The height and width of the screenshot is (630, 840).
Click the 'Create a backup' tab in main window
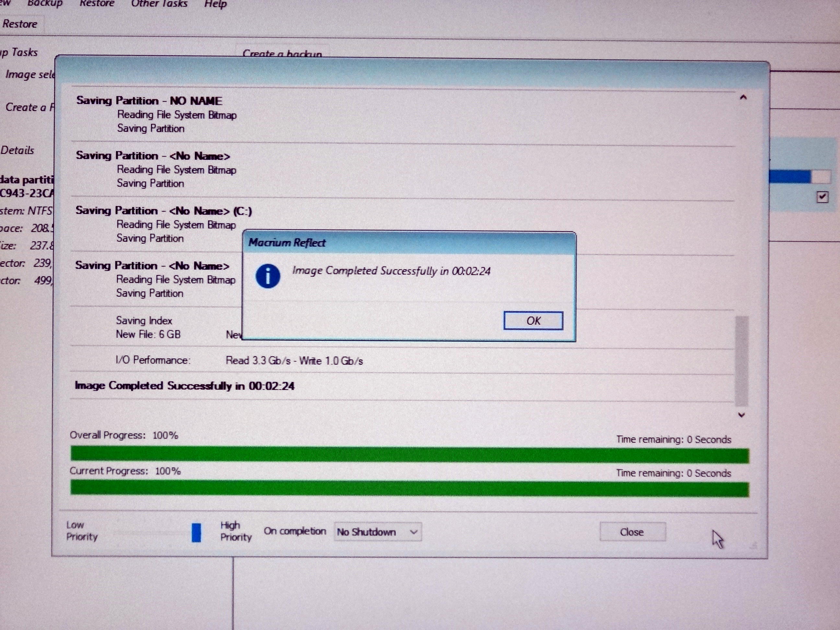click(283, 53)
